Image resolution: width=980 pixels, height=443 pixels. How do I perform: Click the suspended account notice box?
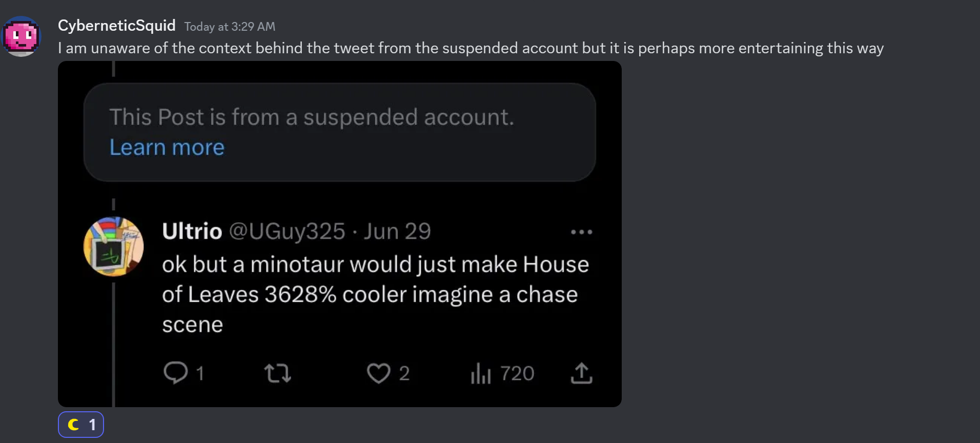(339, 132)
